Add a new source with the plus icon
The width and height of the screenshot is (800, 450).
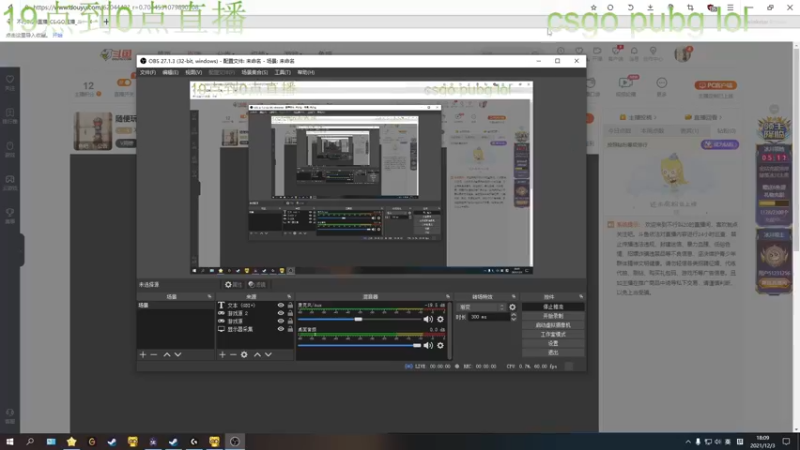pos(222,355)
